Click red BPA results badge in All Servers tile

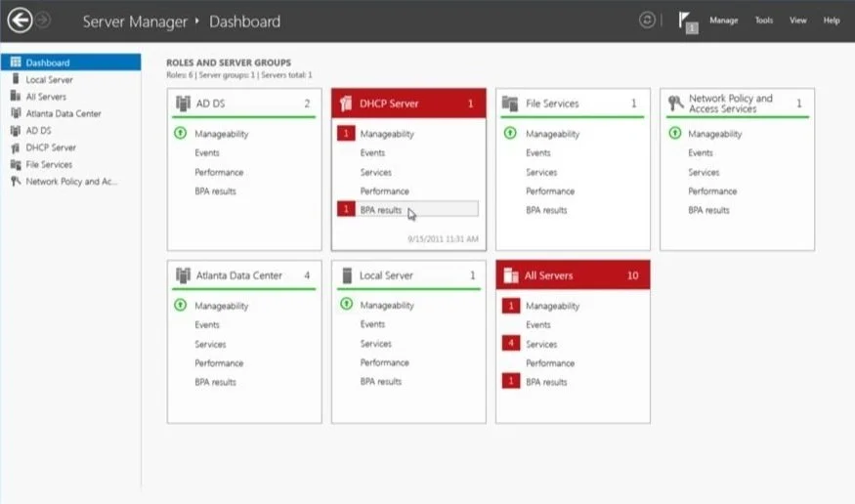coord(511,381)
